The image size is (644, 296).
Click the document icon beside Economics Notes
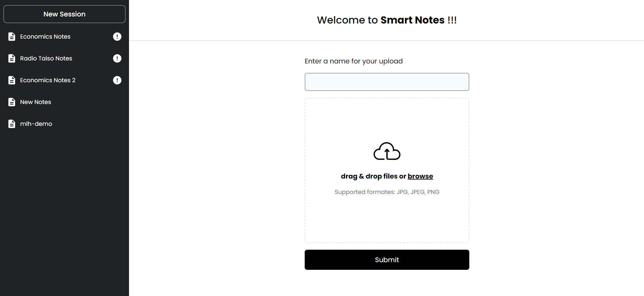[x=12, y=37]
